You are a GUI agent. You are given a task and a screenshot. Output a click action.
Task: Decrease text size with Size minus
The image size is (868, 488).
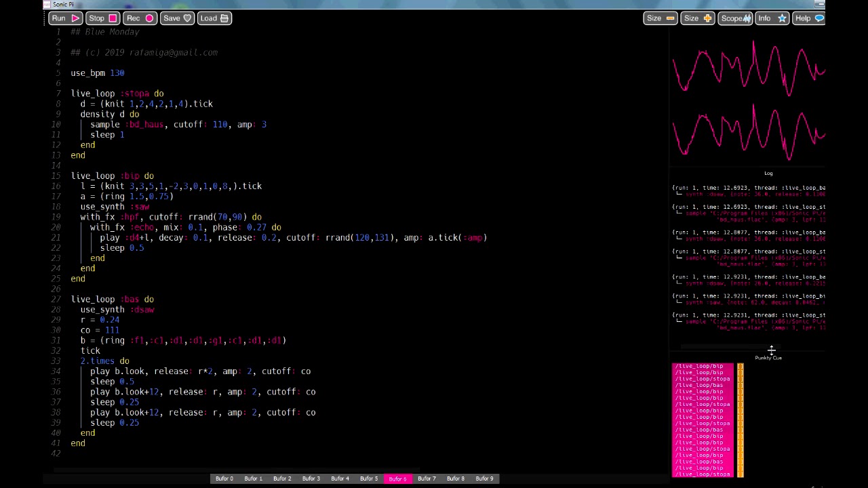(x=660, y=18)
